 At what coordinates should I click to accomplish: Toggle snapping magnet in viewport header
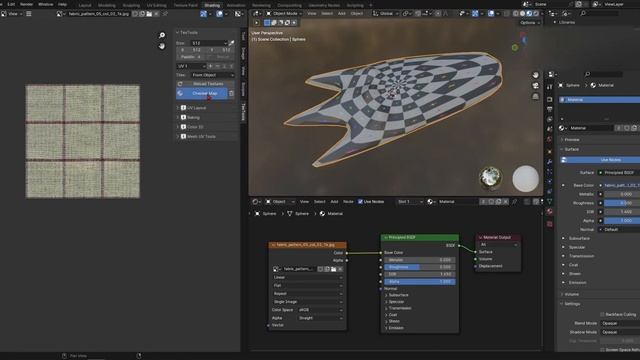(x=418, y=13)
